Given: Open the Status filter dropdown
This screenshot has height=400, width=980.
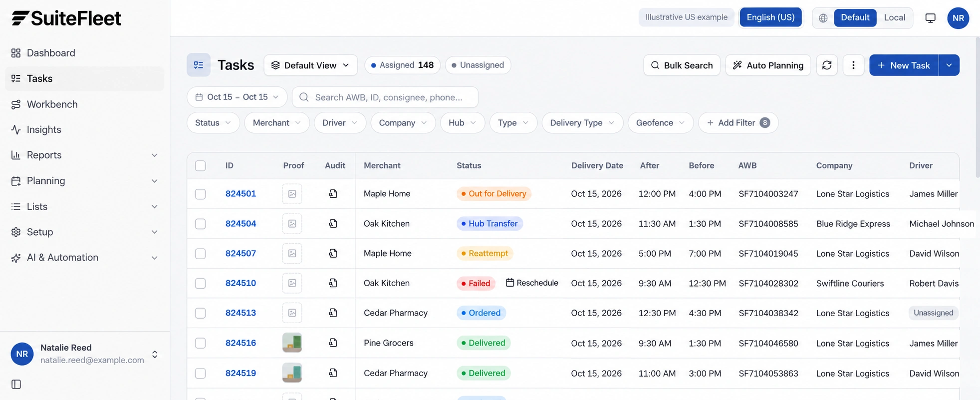Looking at the screenshot, I should (213, 123).
